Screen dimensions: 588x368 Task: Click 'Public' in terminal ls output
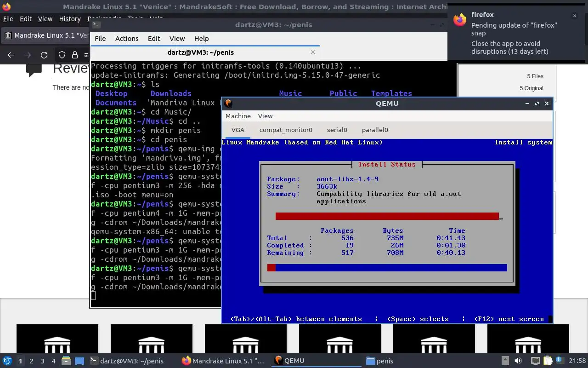[343, 93]
